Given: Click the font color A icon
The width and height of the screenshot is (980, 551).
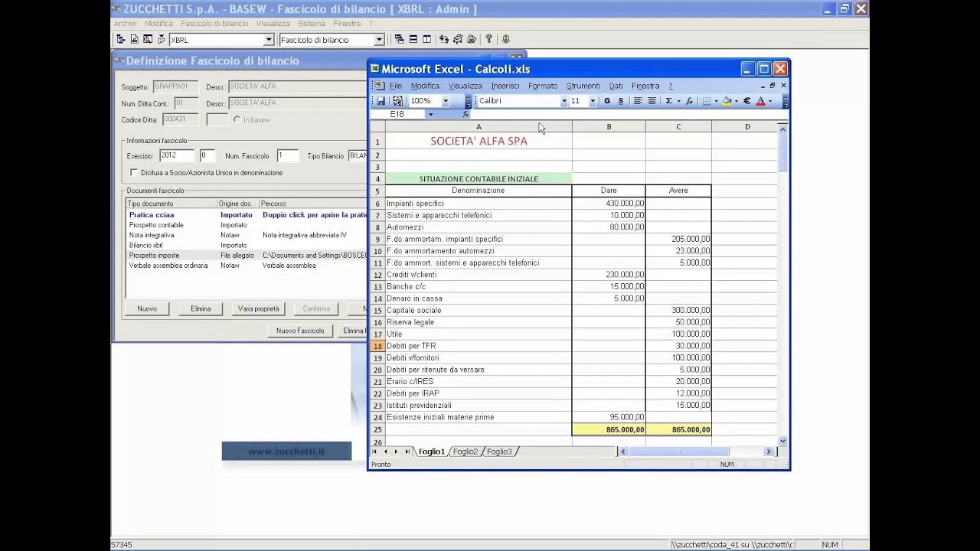Looking at the screenshot, I should (760, 101).
